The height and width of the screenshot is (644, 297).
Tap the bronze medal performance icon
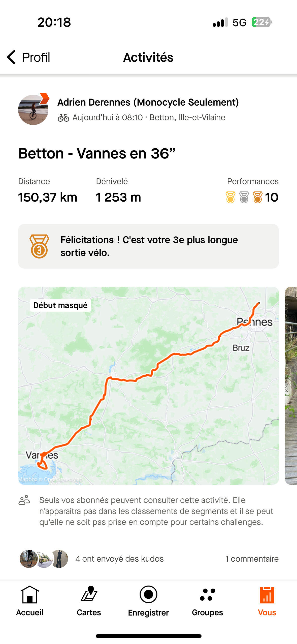[257, 197]
